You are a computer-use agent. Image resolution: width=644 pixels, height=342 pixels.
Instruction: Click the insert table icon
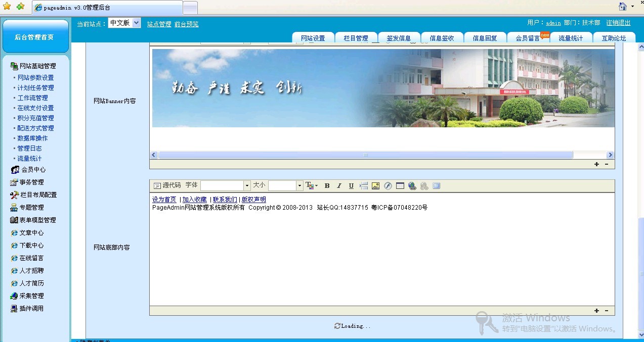click(400, 186)
